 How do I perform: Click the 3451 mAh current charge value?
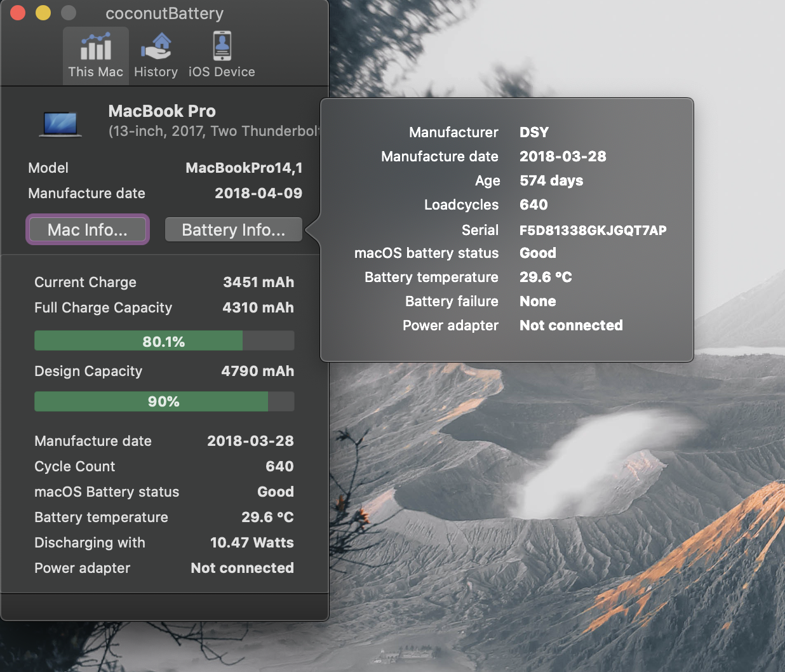pos(258,282)
